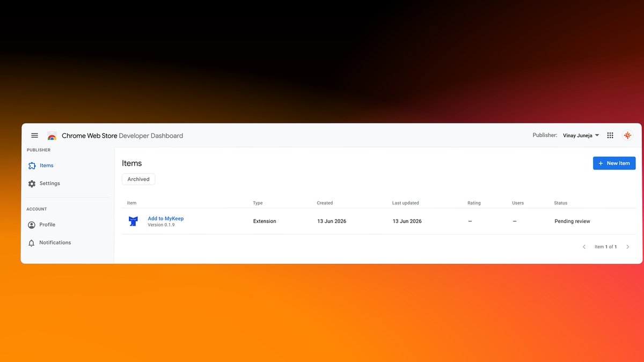This screenshot has height=362, width=644.
Task: Click the Version 0.1.9 text
Action: [x=161, y=225]
